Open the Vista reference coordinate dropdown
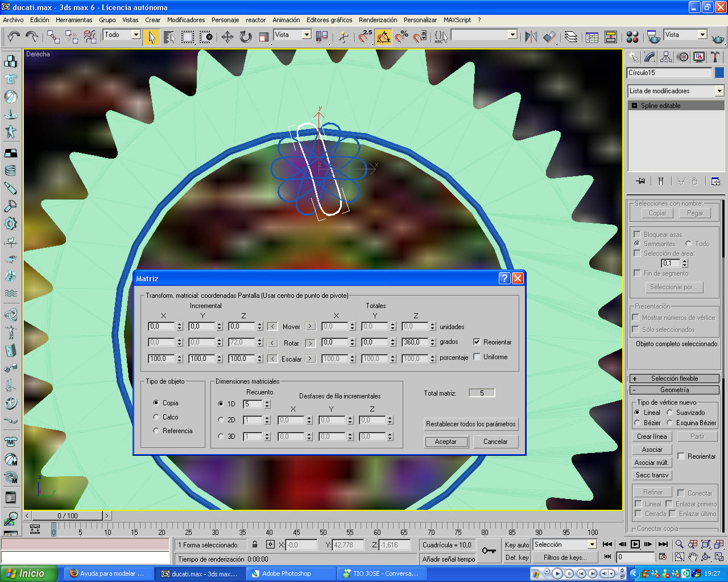Viewport: 728px width, 582px height. pyautogui.click(x=307, y=35)
